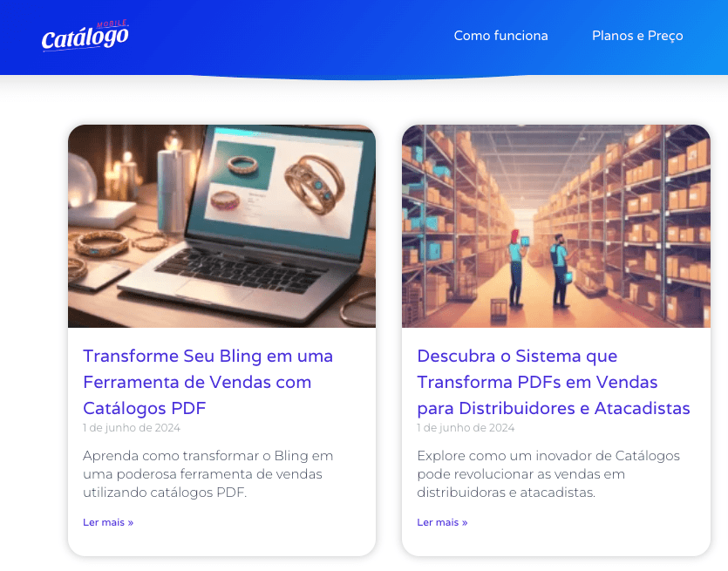This screenshot has width=728, height=571.
Task: Open the Transforme Seu Bling article title
Action: 208,382
